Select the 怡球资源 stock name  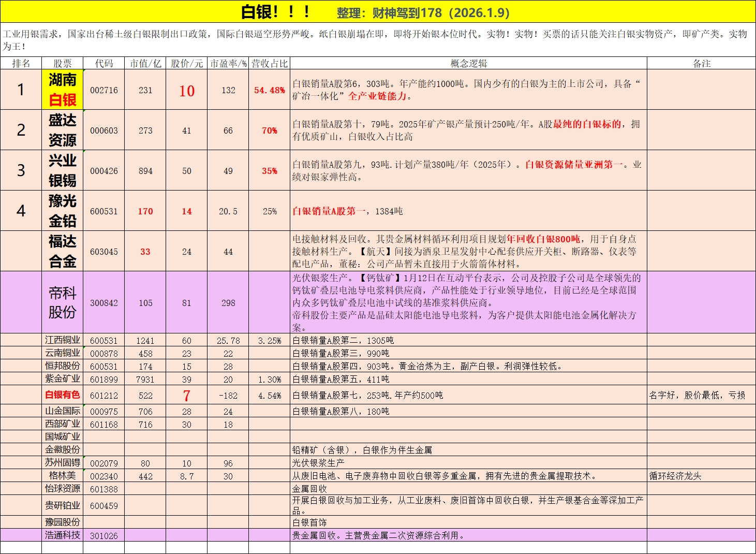[63, 488]
